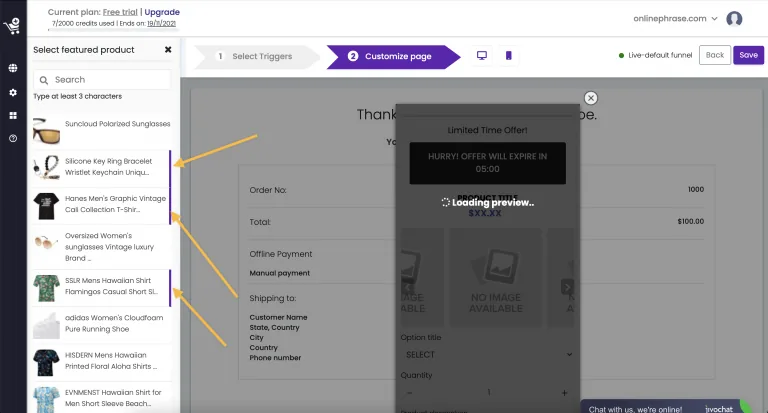Click the search magnifier icon

[44, 80]
